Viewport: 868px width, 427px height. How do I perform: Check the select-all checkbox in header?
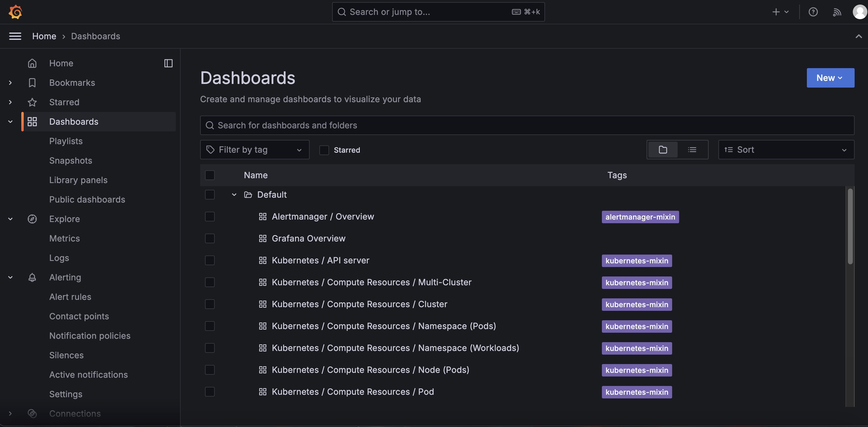210,175
